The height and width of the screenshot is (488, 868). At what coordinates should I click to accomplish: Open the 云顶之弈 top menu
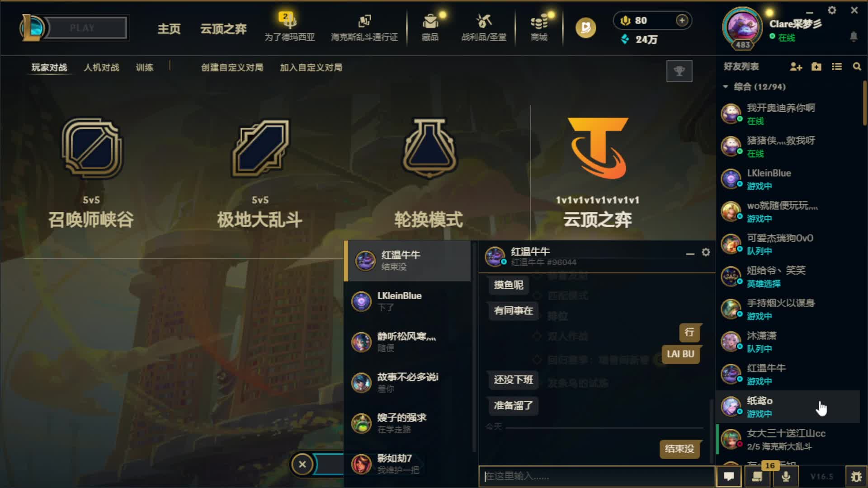coord(223,29)
